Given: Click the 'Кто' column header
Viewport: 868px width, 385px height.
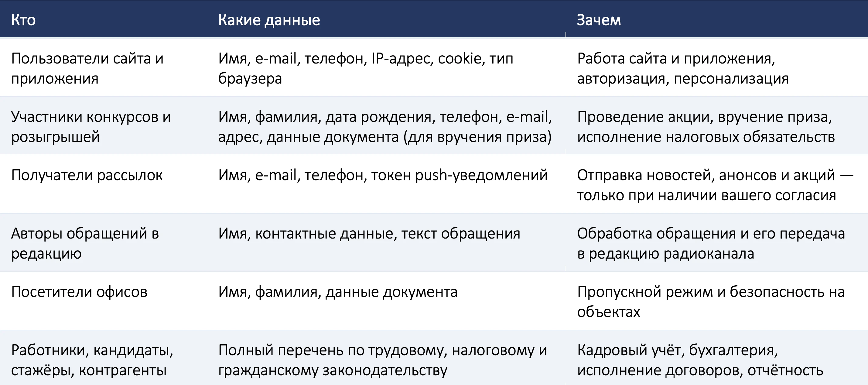Looking at the screenshot, I should (x=104, y=19).
